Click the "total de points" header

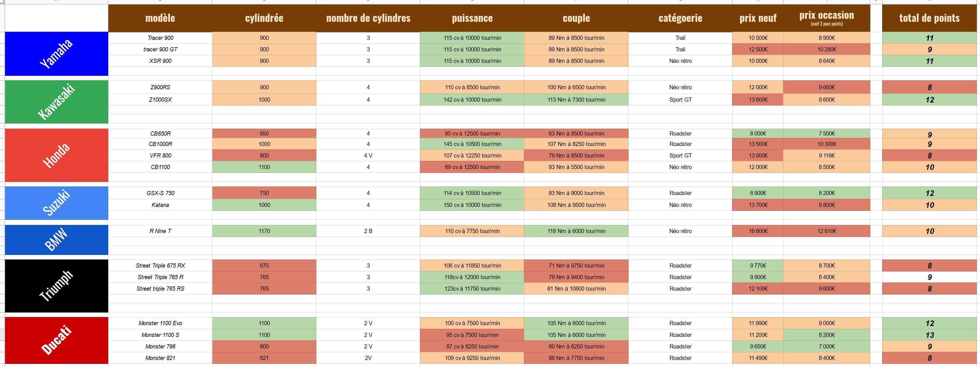coord(929,18)
